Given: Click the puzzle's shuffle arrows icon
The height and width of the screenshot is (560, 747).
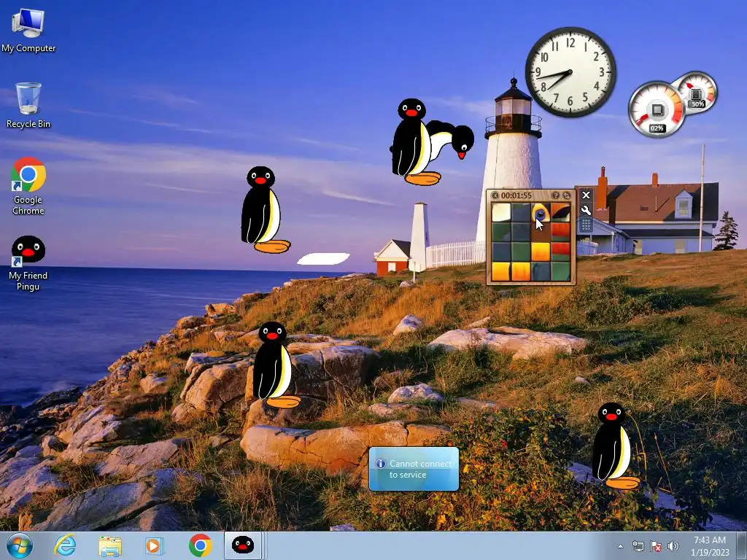Looking at the screenshot, I should point(566,195).
